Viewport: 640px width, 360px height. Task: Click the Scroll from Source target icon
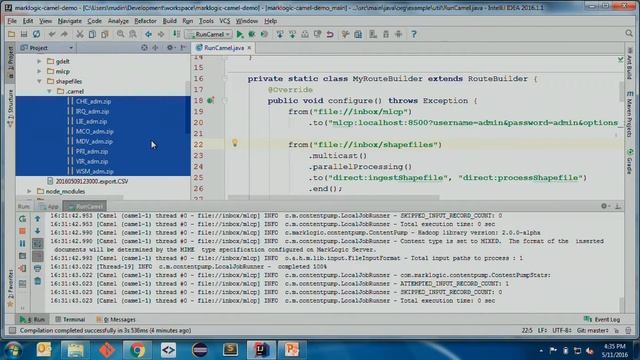coord(144,48)
